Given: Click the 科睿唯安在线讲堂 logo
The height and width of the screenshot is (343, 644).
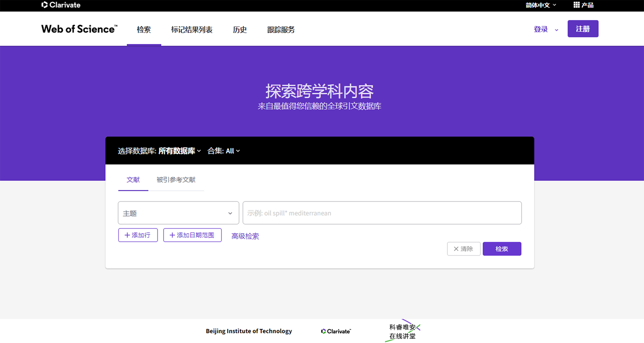Looking at the screenshot, I should (403, 331).
